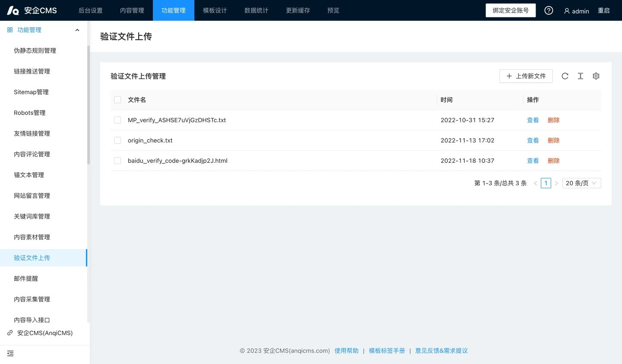The width and height of the screenshot is (622, 364).
Task: Go to next page arrow
Action: 556,183
